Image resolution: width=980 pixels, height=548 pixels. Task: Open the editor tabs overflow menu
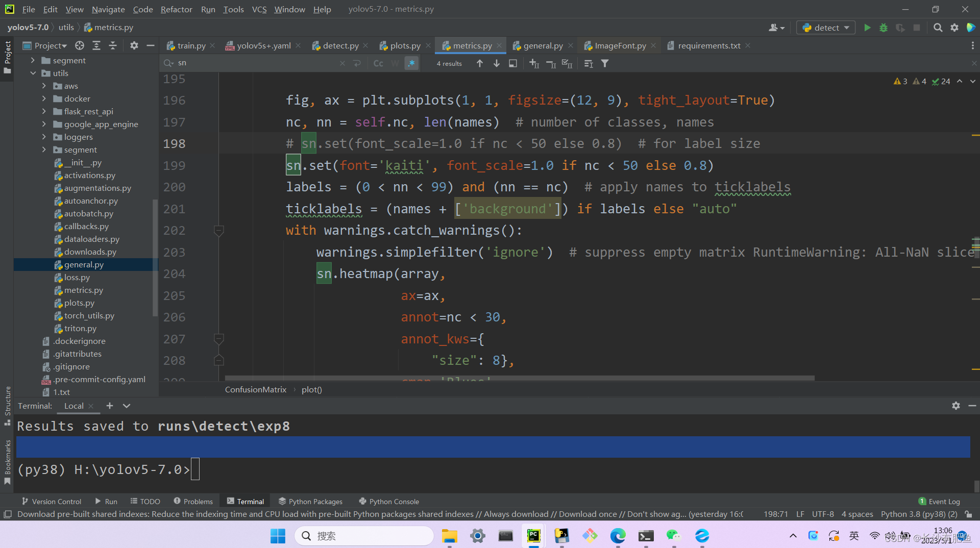(972, 45)
